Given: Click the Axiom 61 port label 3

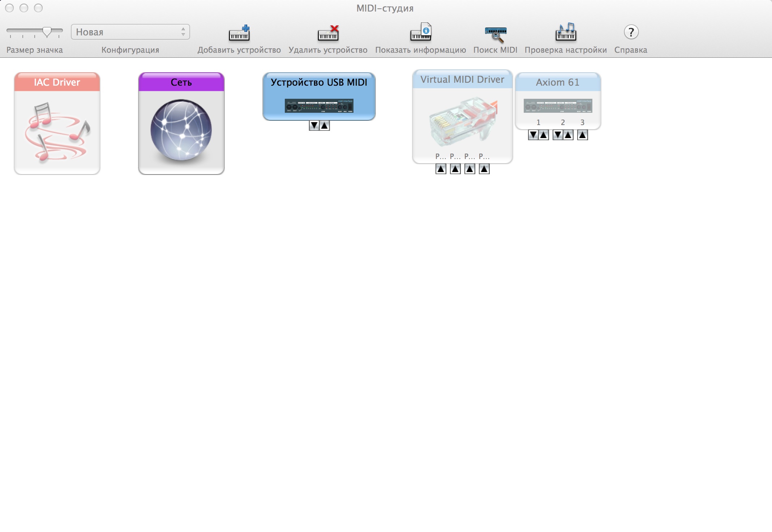Looking at the screenshot, I should click(582, 123).
